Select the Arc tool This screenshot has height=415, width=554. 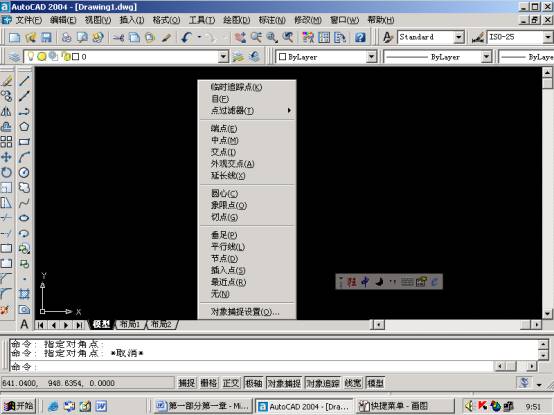(24, 157)
